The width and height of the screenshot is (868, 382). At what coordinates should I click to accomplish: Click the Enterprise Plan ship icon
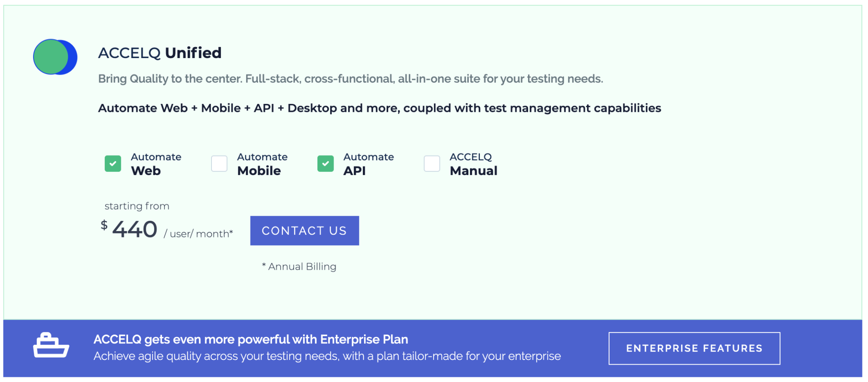(51, 346)
